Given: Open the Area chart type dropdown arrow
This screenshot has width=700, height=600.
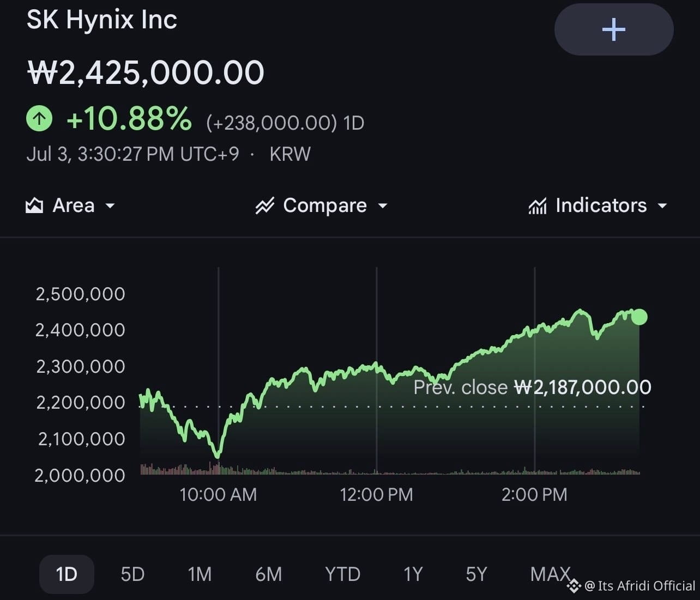Looking at the screenshot, I should [x=110, y=206].
